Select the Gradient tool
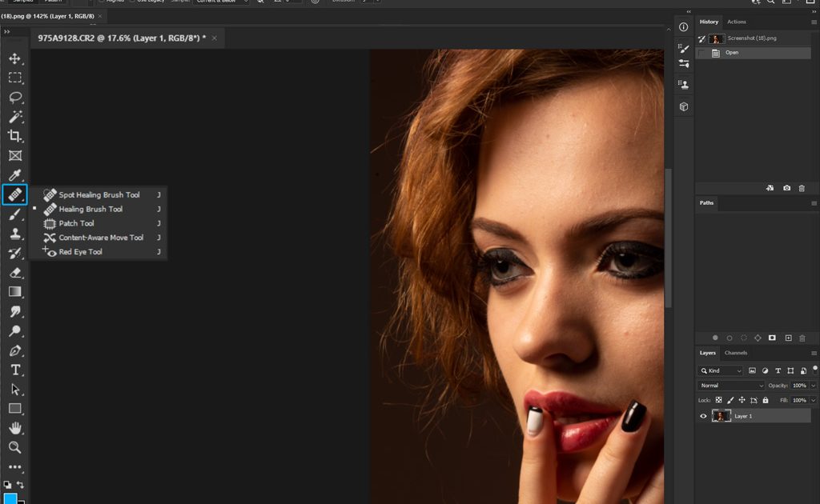This screenshot has width=820, height=504. tap(14, 292)
